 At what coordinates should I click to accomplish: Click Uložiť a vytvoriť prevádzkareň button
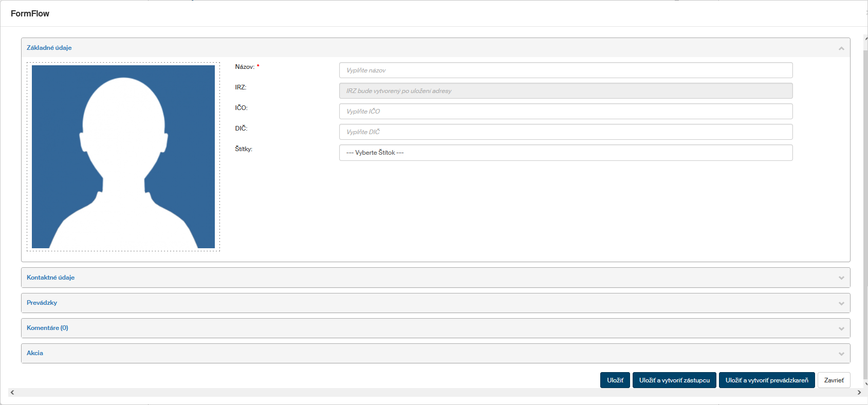point(766,380)
